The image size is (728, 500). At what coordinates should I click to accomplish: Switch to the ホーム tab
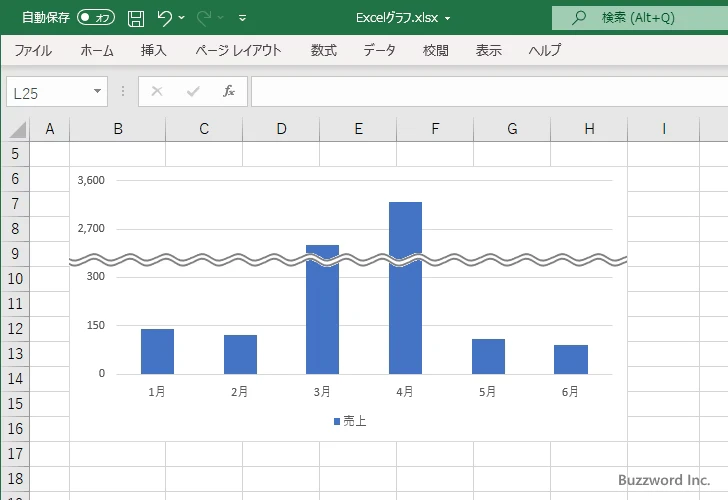pos(97,50)
